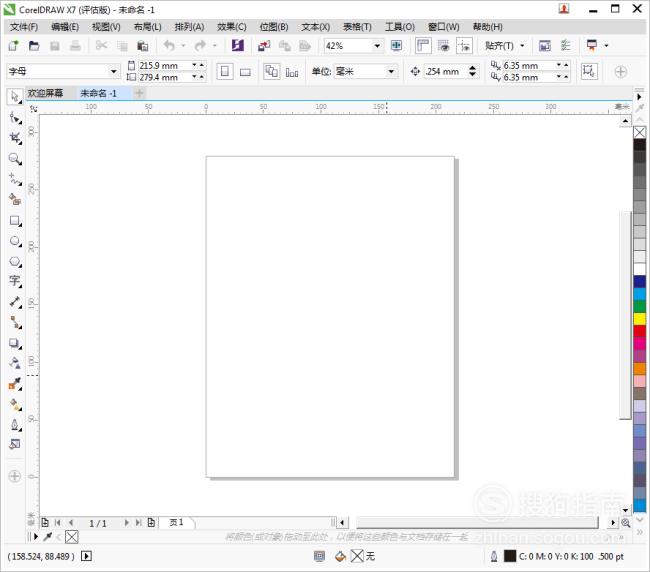Expand the document palette menu arrow
650x572 pixels.
(36, 537)
